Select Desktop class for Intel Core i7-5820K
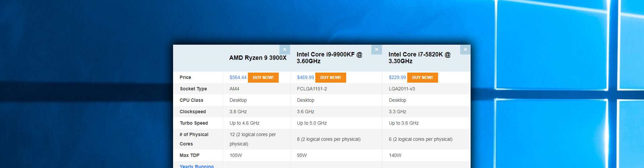Screen dimensions: 644x168 [397, 100]
